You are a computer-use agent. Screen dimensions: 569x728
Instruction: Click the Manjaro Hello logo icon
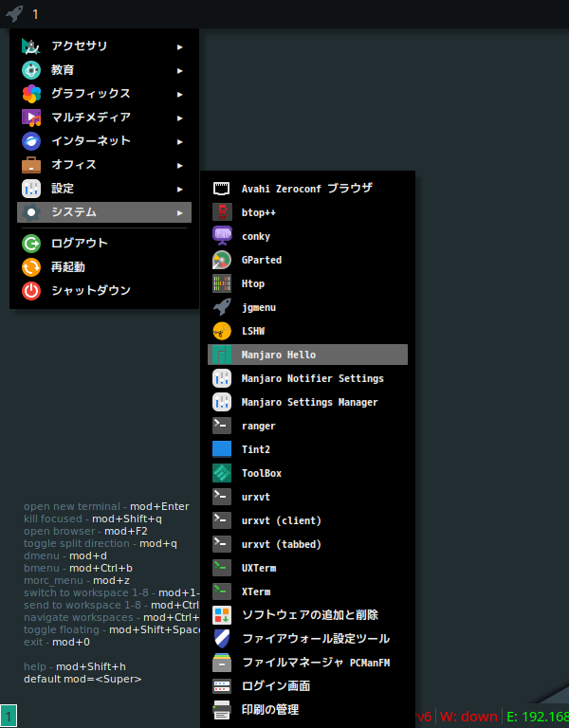(x=222, y=355)
